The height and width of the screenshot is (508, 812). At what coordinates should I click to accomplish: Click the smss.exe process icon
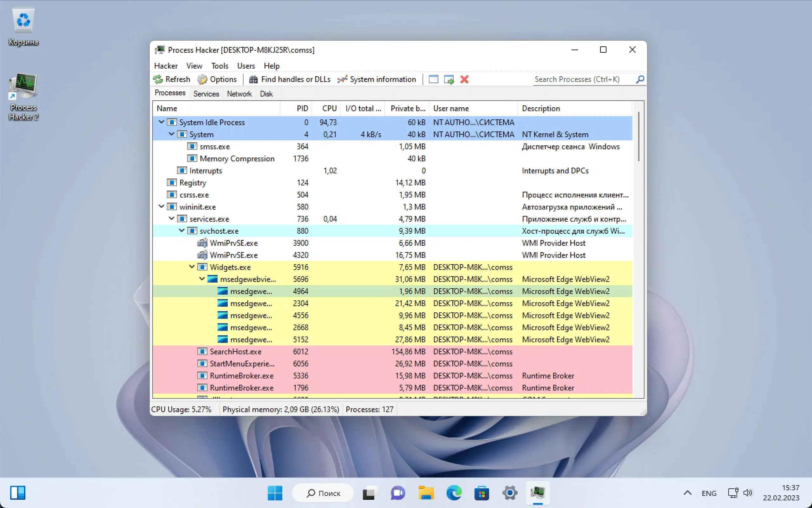[x=192, y=146]
